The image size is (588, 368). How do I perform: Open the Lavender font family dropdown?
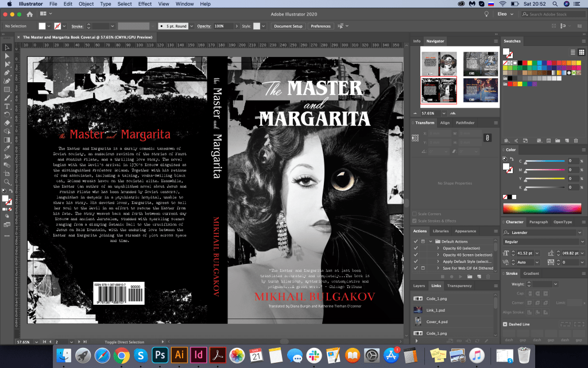[x=579, y=232]
